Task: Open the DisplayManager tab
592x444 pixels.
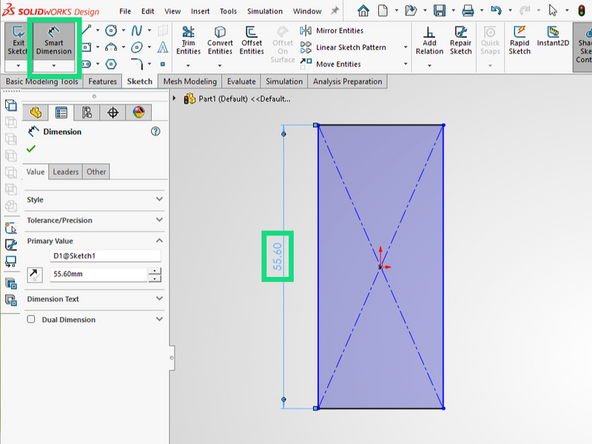Action: click(x=139, y=113)
